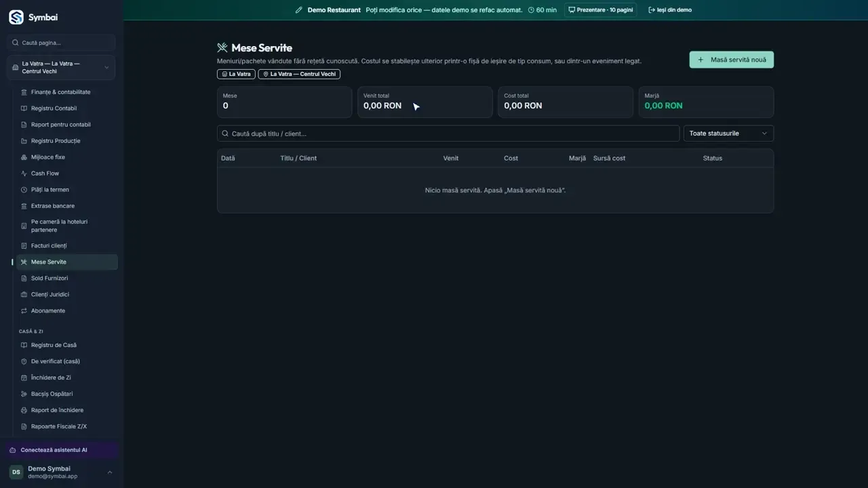Click the Extrase bancare bank icon
This screenshot has height=488, width=868.
coord(24,206)
